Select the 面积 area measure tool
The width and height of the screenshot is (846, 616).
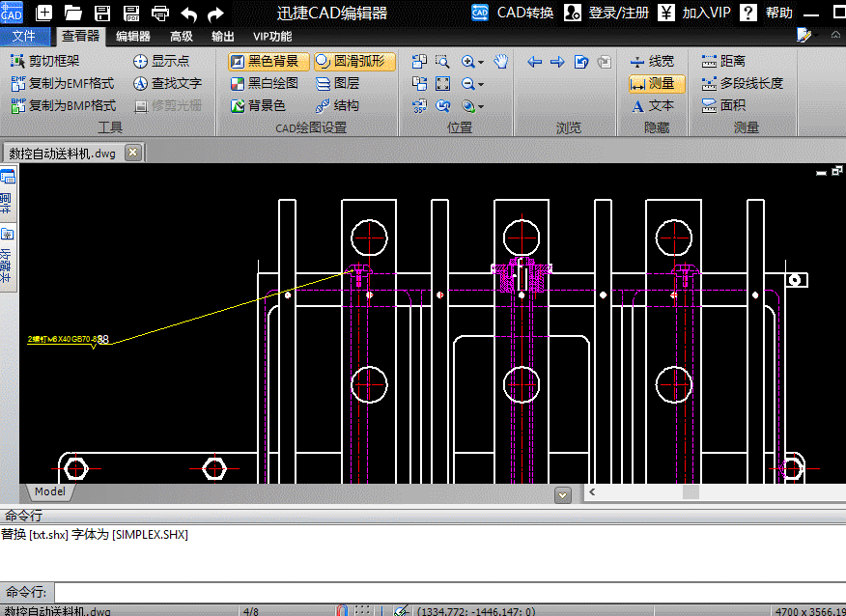click(723, 105)
